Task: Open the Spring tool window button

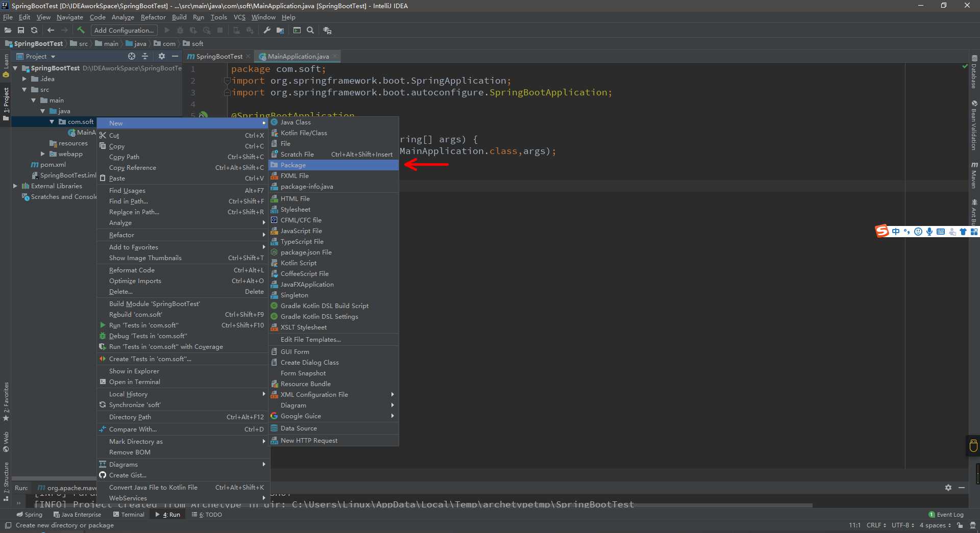Action: coord(29,515)
